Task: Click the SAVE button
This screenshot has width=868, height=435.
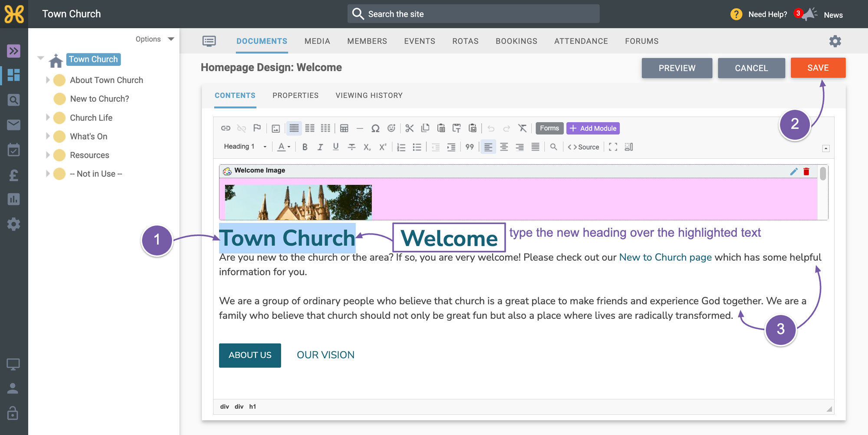Action: tap(818, 68)
